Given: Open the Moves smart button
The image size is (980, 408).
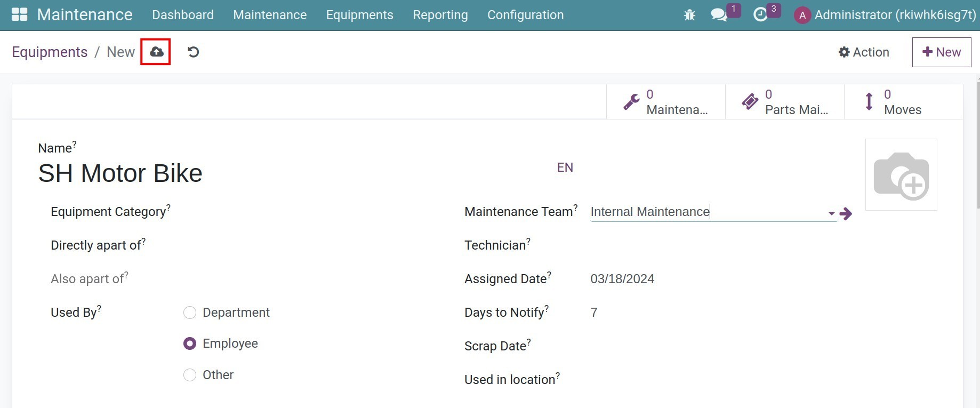Looking at the screenshot, I should point(904,102).
